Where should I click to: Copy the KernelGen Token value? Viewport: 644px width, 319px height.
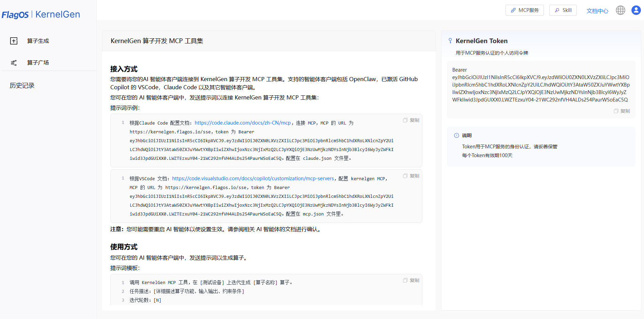pyautogui.click(x=622, y=111)
